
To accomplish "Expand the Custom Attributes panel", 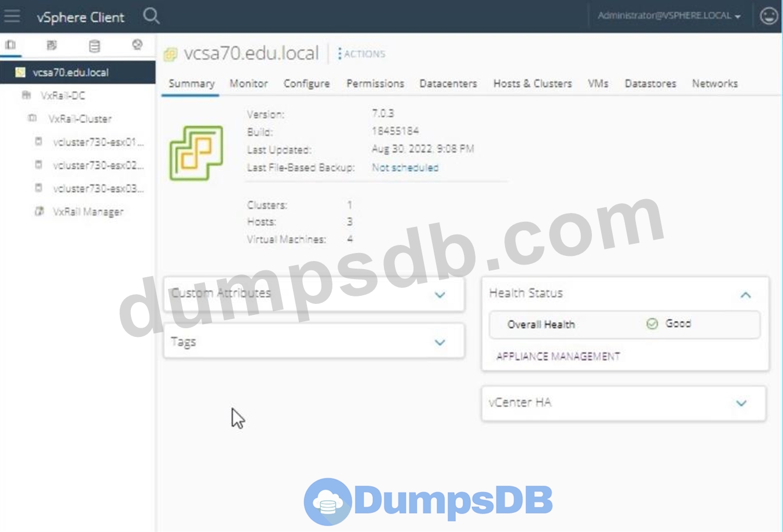I will click(x=440, y=295).
